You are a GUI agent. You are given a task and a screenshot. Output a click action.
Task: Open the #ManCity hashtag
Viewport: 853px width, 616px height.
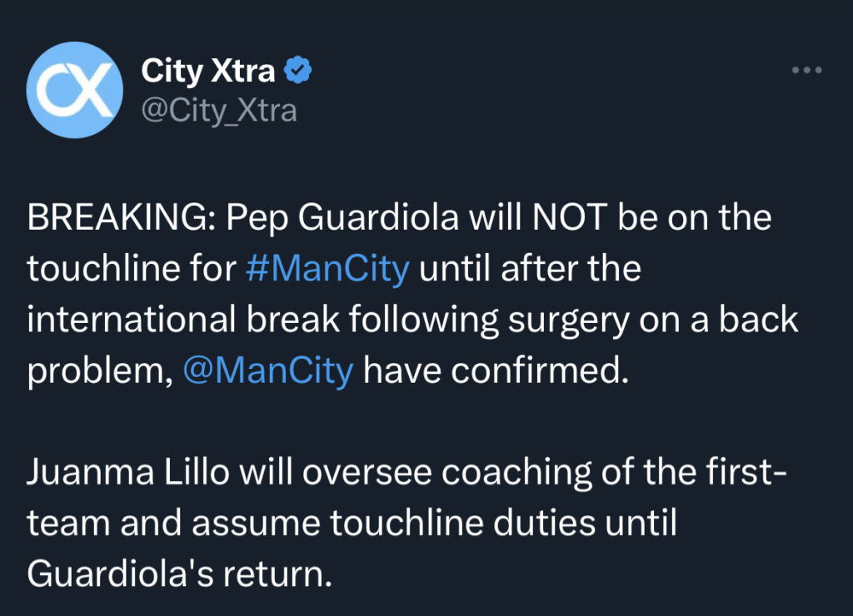(329, 269)
